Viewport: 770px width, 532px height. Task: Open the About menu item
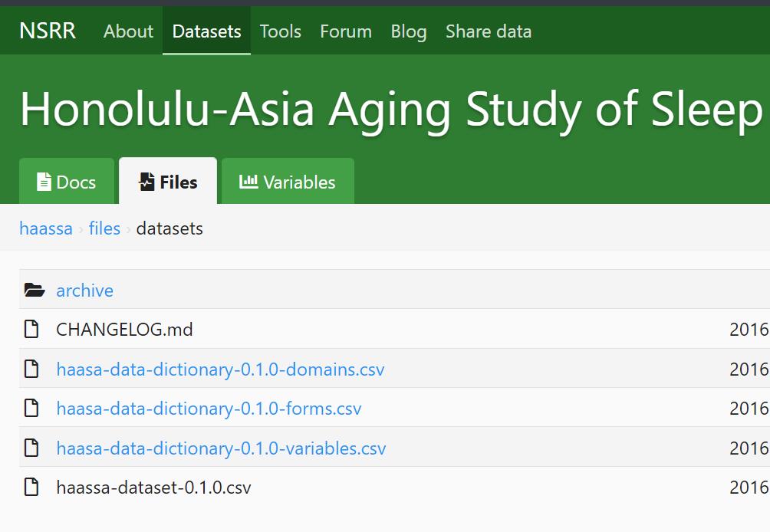click(128, 31)
